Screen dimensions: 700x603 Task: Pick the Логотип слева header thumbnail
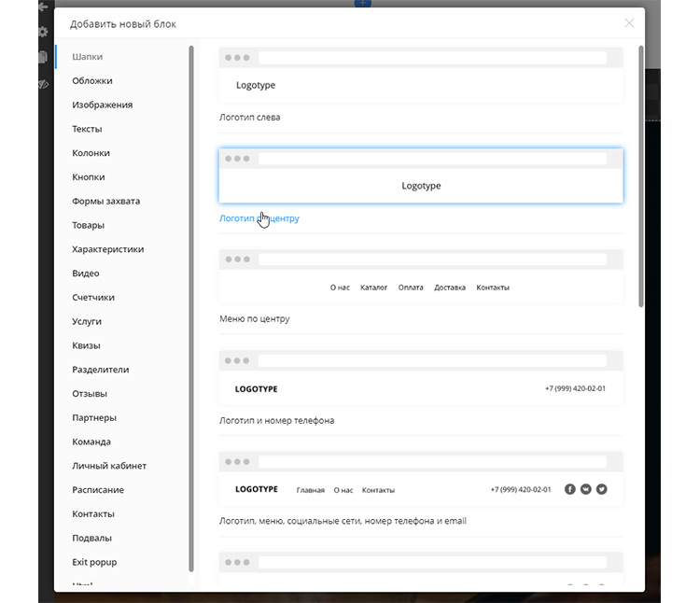421,76
